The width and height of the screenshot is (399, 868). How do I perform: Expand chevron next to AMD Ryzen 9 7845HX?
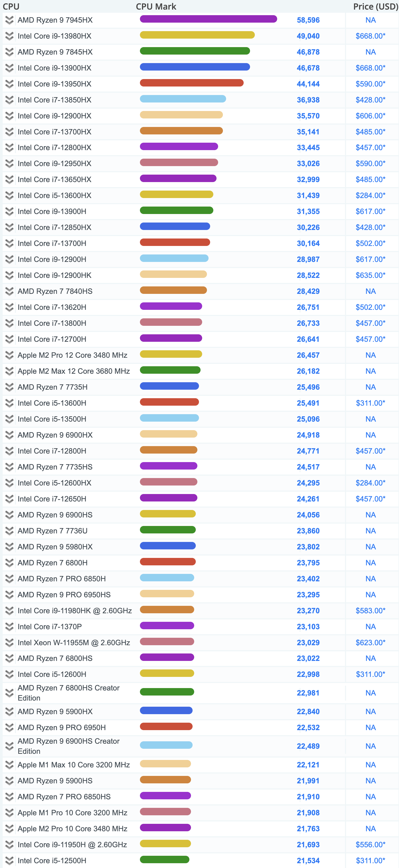point(9,52)
